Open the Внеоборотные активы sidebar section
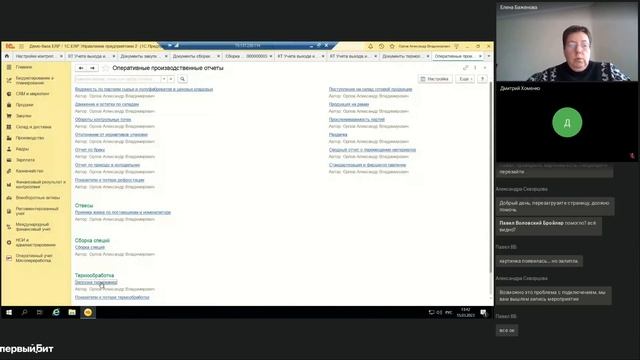This screenshot has height=360, width=640. 38,198
